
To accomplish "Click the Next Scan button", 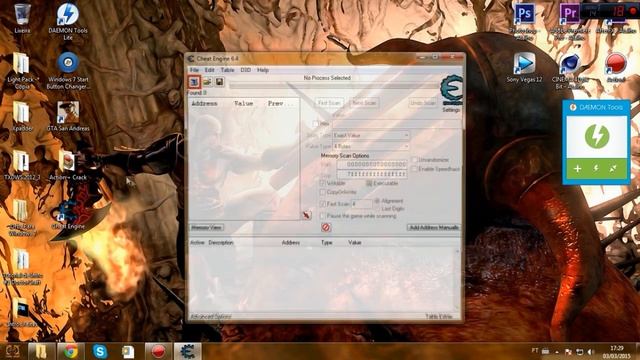I will (x=364, y=103).
